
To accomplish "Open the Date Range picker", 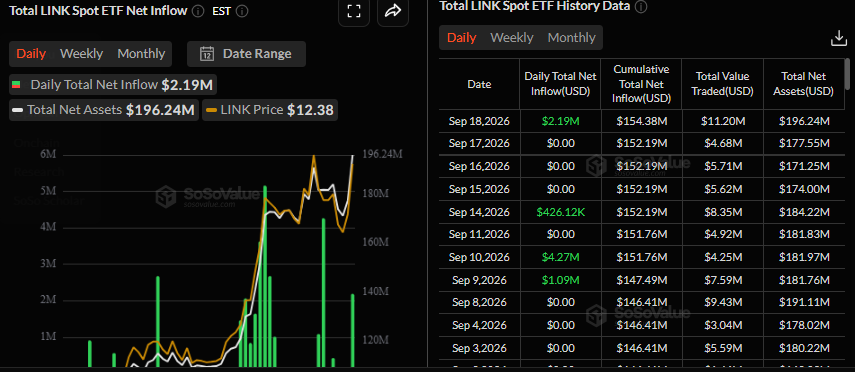I will 246,54.
